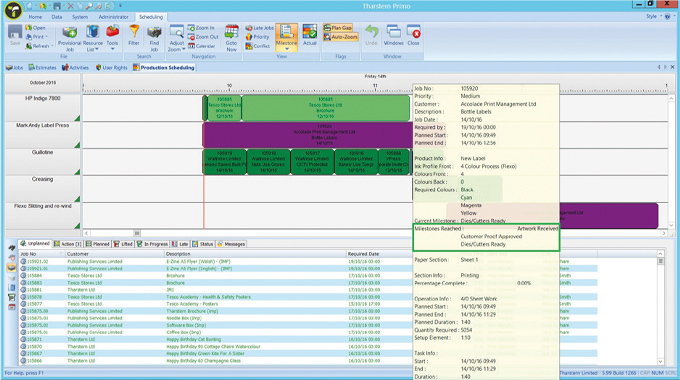Select the Status tab in job list
680x380 pixels.
point(203,244)
